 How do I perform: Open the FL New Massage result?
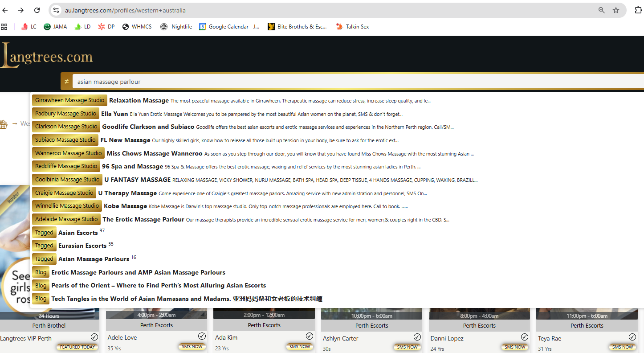126,140
